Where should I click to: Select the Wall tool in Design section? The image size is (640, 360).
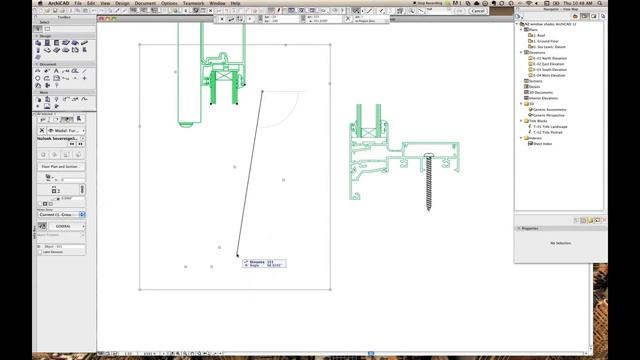coord(38,43)
